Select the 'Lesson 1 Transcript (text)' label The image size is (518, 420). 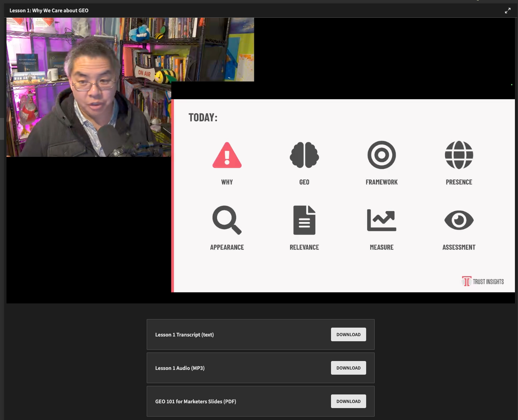coord(184,335)
